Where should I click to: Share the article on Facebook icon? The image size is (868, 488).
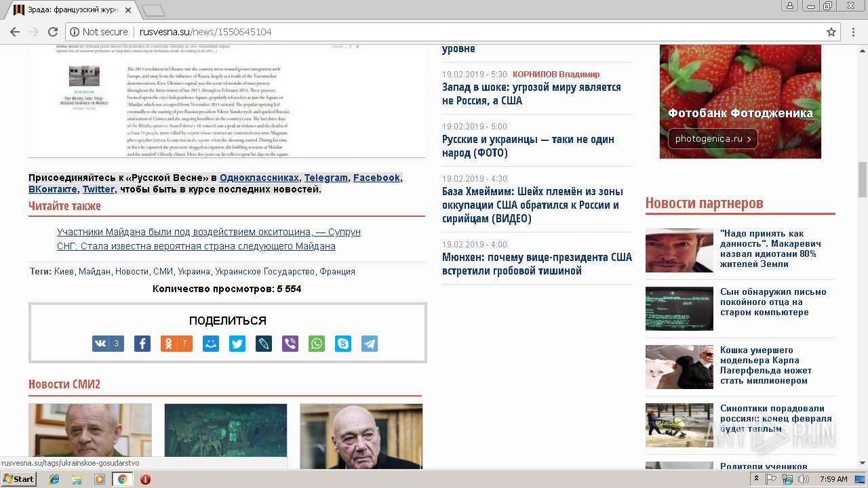142,344
